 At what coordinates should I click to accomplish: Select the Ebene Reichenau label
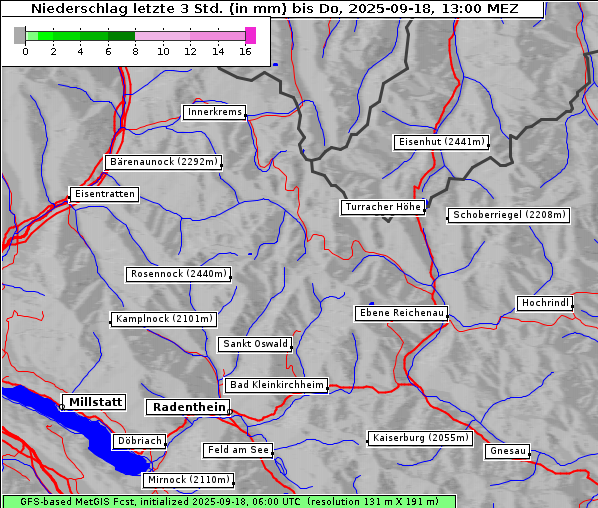(x=401, y=313)
